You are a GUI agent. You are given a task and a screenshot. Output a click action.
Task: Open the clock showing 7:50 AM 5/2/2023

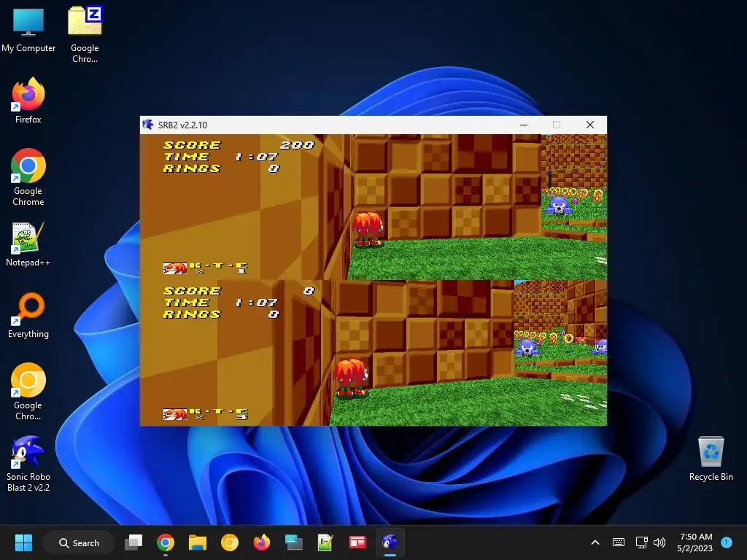695,542
